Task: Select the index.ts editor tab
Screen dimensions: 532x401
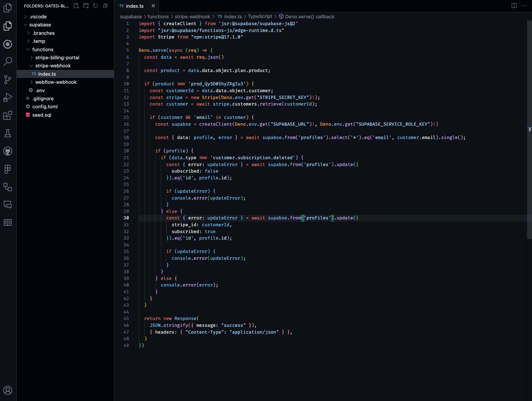Action: tap(136, 6)
